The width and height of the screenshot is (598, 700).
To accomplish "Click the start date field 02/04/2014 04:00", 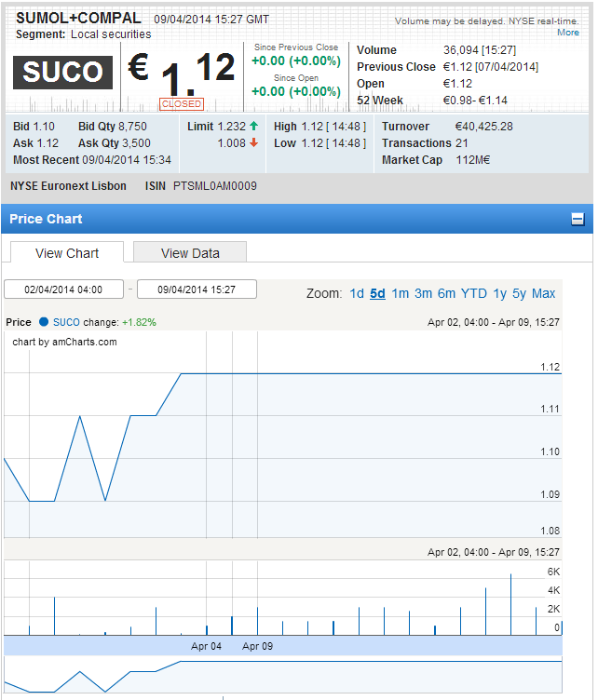I will [x=63, y=289].
